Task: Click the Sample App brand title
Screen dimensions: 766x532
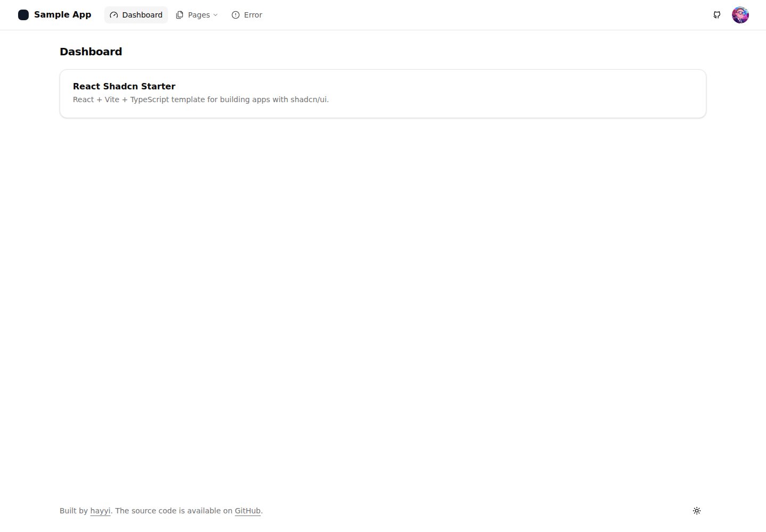Action: pos(63,15)
